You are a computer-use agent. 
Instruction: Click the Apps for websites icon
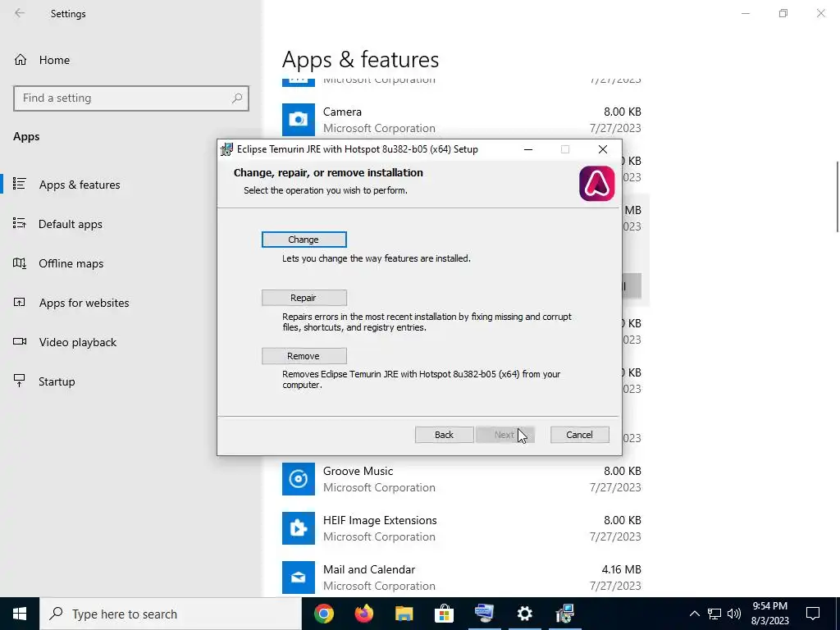tap(20, 302)
